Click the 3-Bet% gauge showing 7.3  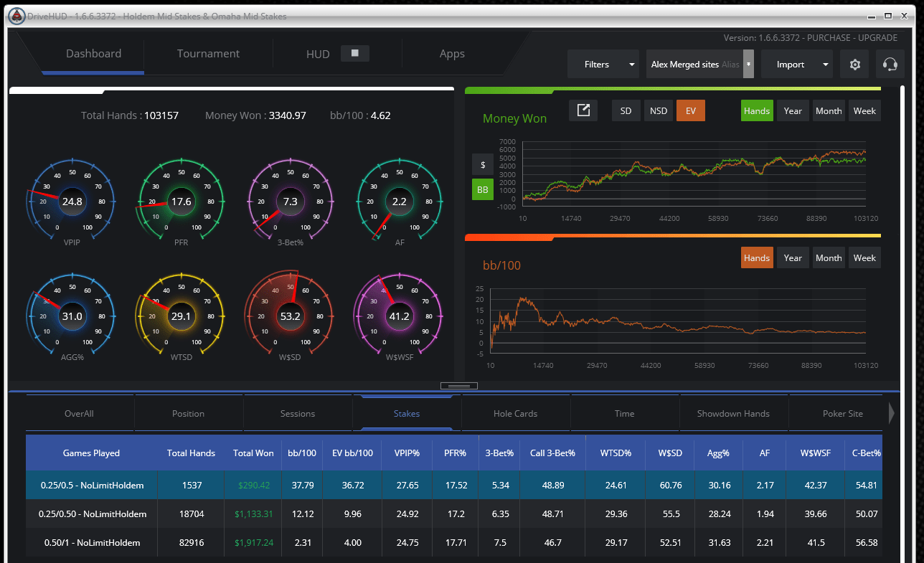pyautogui.click(x=290, y=202)
